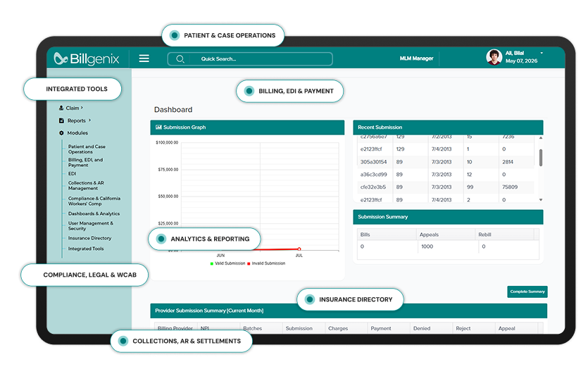Click the Recent Submission scrollbar thumb

point(541,158)
